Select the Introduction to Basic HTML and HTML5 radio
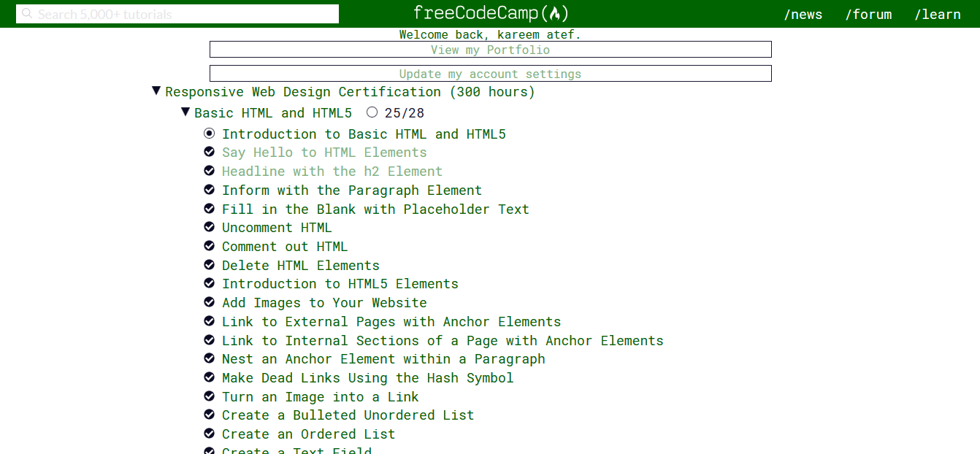Image resolution: width=980 pixels, height=454 pixels. pyautogui.click(x=210, y=133)
